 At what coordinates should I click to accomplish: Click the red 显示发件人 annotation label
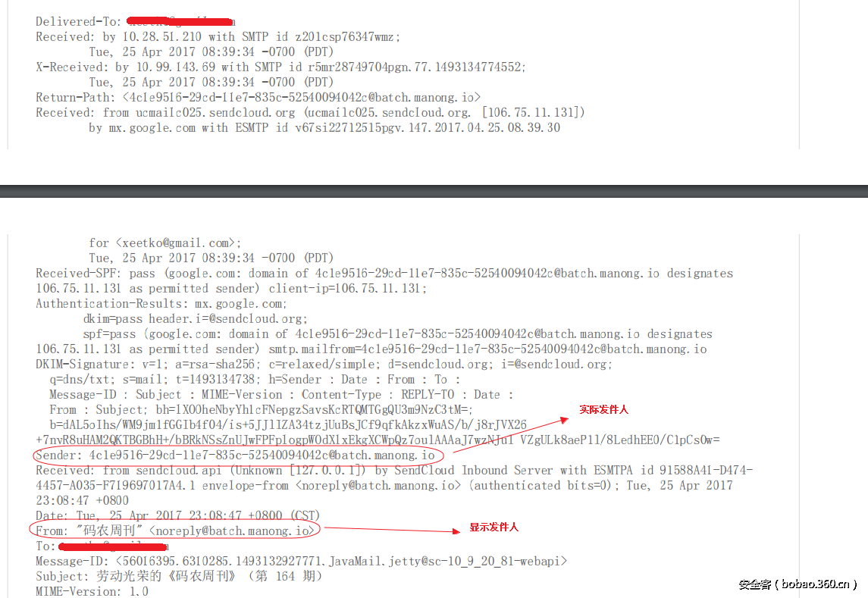pos(494,527)
